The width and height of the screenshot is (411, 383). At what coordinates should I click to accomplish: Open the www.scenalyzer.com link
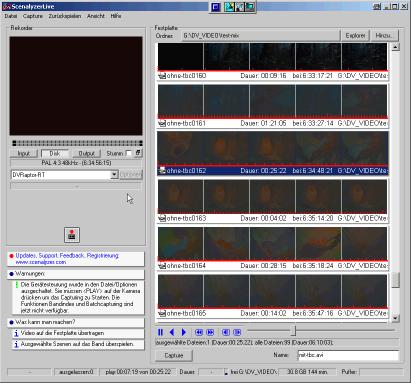(41, 262)
